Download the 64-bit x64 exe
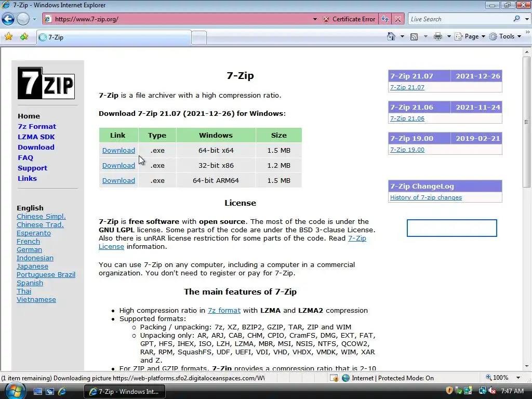This screenshot has height=399, width=532. pos(118,150)
